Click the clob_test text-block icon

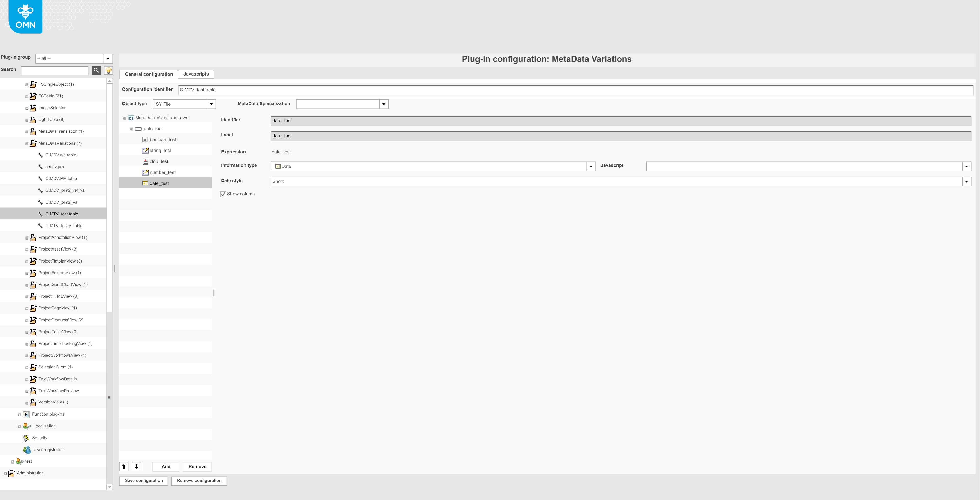[x=145, y=161]
